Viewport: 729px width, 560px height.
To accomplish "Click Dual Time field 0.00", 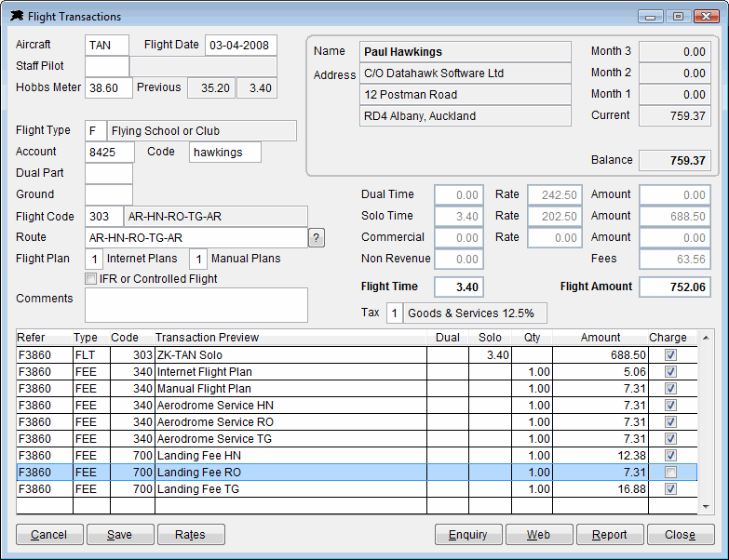I will pos(459,195).
